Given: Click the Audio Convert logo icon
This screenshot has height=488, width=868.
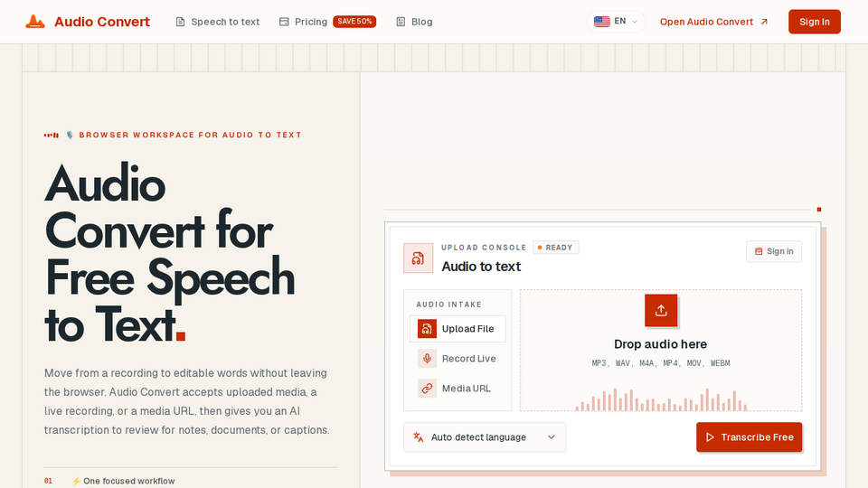Looking at the screenshot, I should click(x=35, y=22).
